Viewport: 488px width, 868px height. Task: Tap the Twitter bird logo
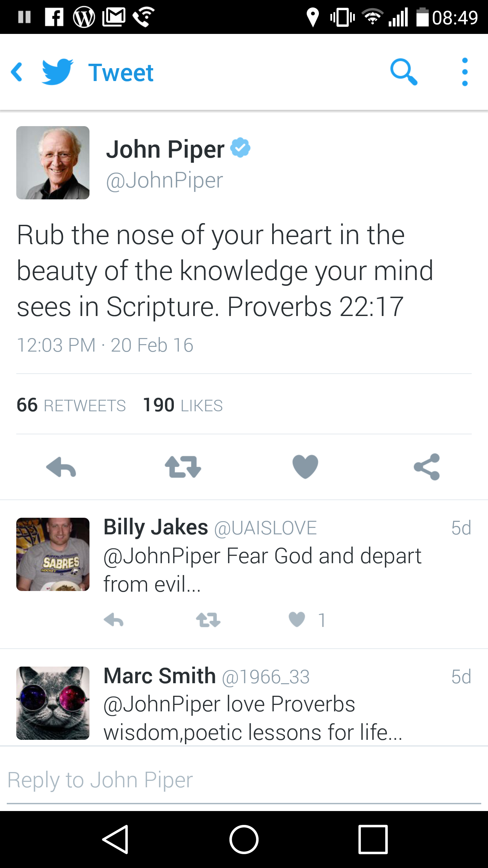(x=58, y=72)
